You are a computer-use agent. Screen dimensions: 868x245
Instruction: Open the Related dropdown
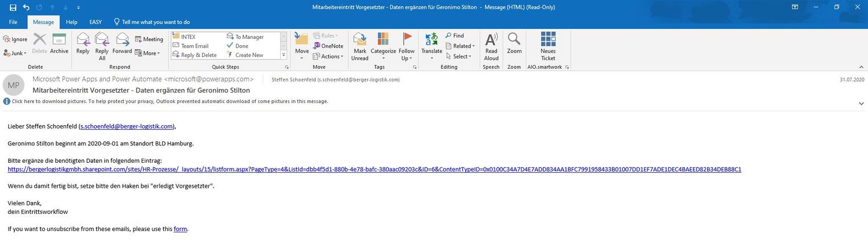tap(460, 46)
